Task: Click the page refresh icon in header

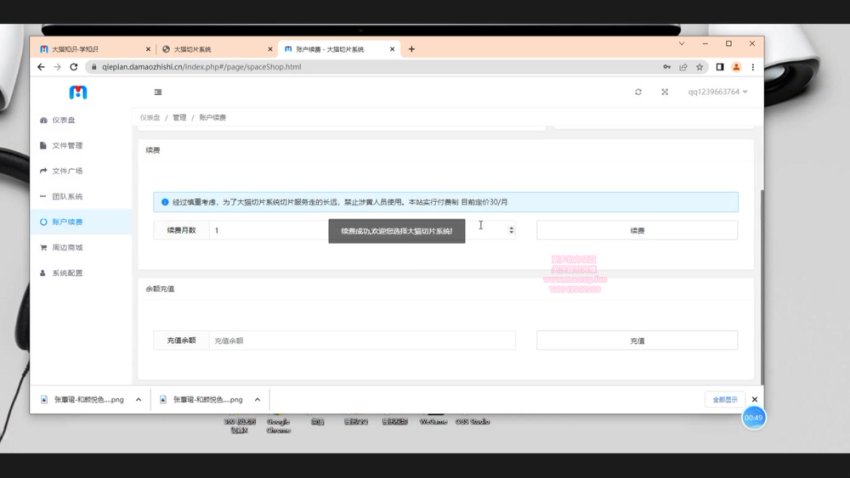Action: (638, 92)
